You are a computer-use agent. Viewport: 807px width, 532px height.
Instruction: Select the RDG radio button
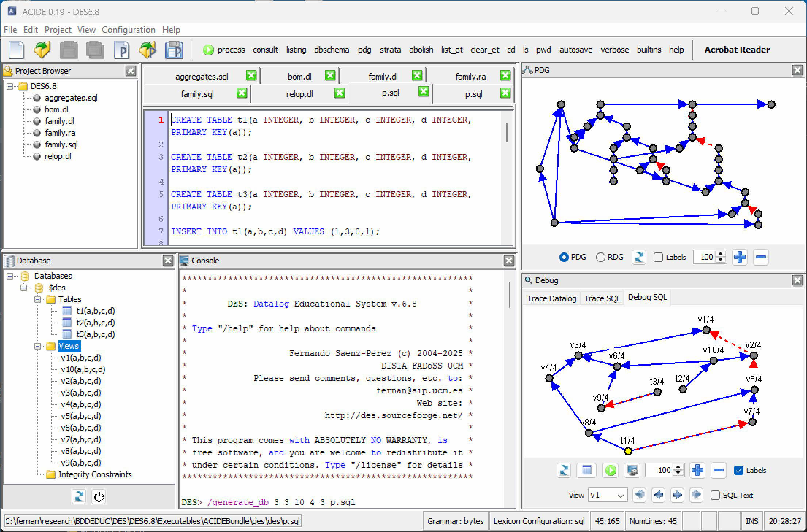pos(600,257)
